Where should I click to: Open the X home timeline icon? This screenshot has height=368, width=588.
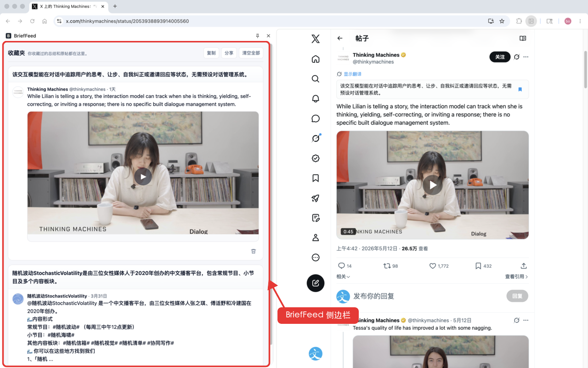point(316,59)
